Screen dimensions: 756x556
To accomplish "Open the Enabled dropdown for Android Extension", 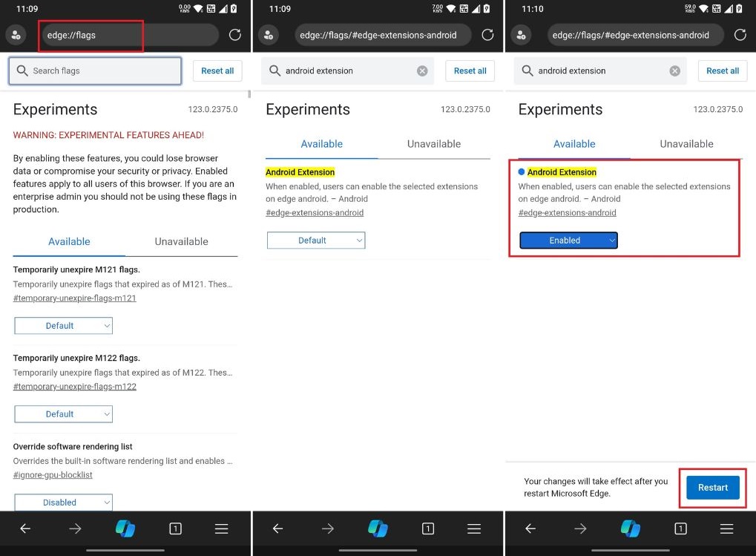I will click(x=568, y=241).
